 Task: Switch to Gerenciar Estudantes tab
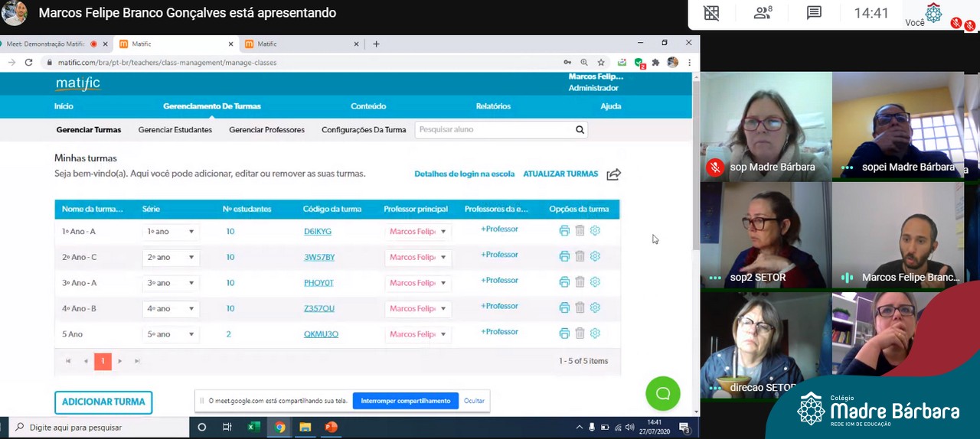tap(175, 130)
